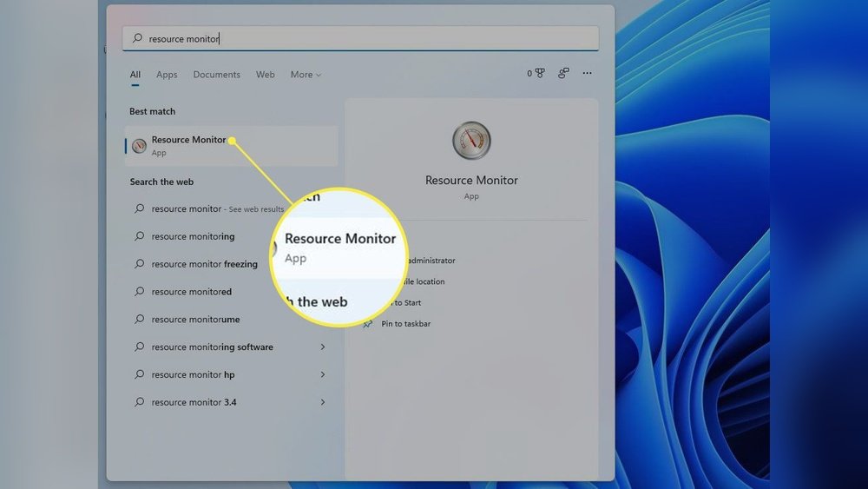
Task: Click the pin icon beside Pin to taskbar
Action: 367,324
